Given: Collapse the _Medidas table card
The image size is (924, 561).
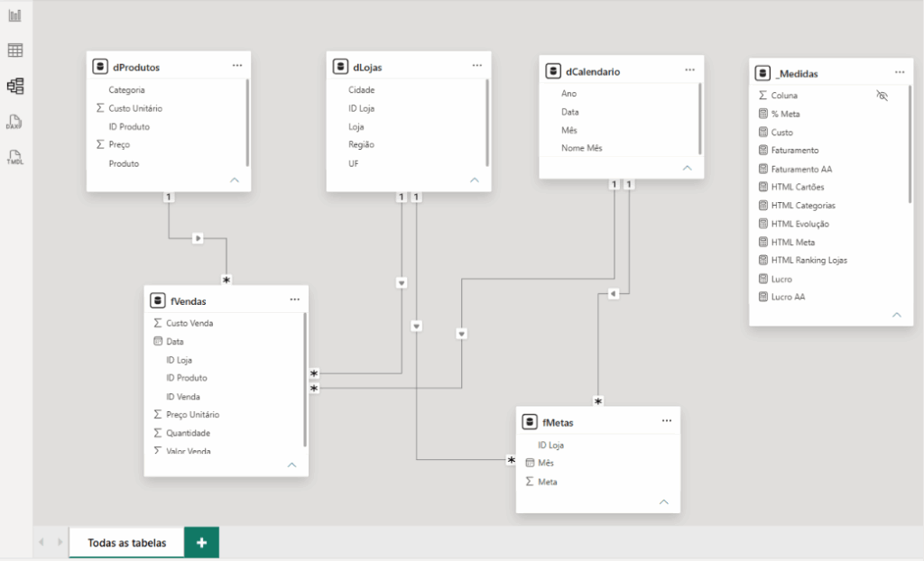Looking at the screenshot, I should pyautogui.click(x=896, y=315).
